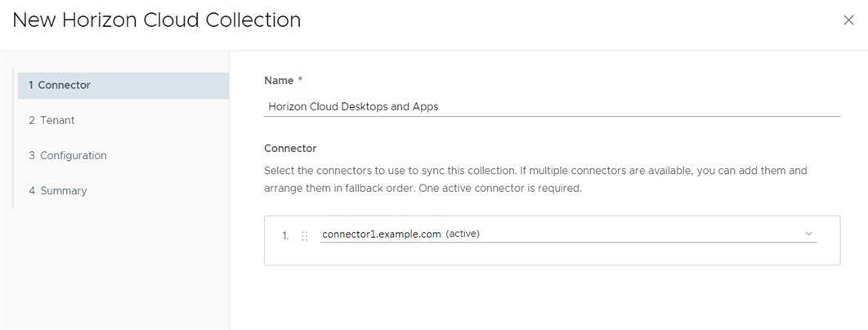Screen dimensions: 868x330
Task: Click the row number 1. in connector list
Action: tap(285, 236)
